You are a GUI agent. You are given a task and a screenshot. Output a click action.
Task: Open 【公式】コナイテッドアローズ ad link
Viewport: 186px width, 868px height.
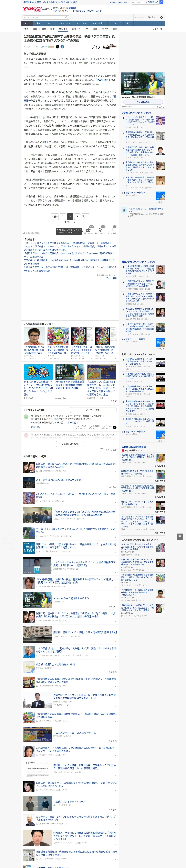click(x=69, y=802)
